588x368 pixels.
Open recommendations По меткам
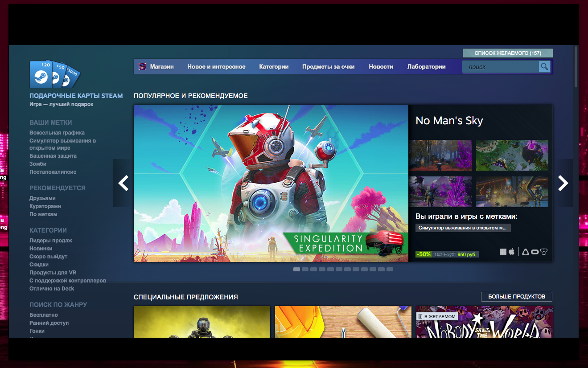click(x=43, y=214)
